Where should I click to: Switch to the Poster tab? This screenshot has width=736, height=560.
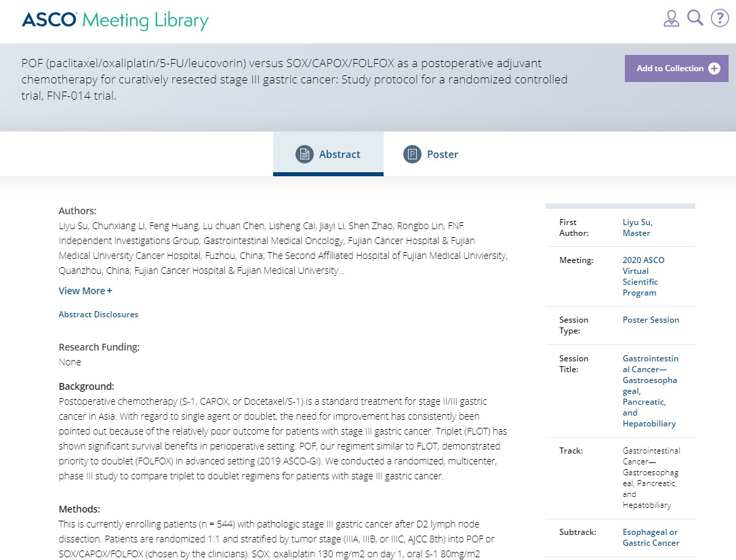[430, 154]
